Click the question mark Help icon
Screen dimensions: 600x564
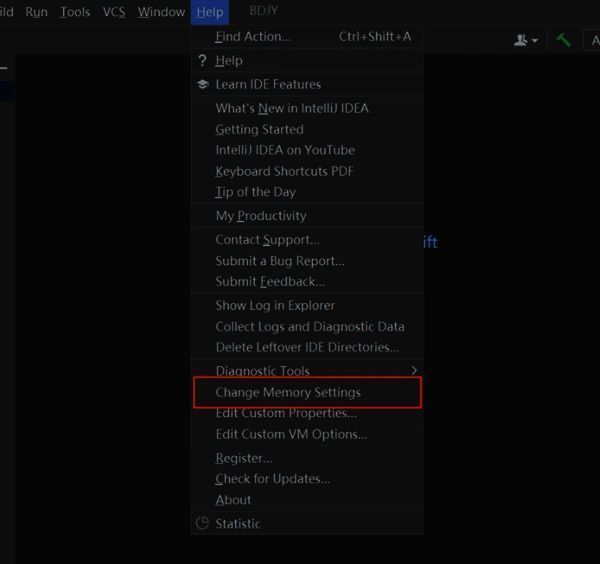[x=202, y=60]
